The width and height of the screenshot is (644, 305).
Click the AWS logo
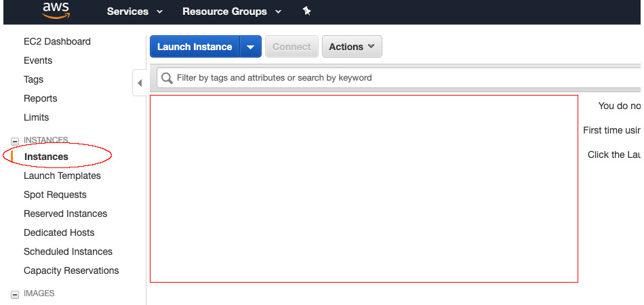pos(56,9)
